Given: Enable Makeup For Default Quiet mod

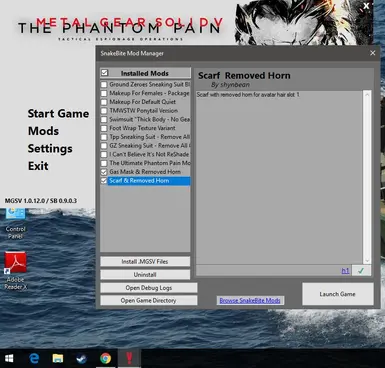Looking at the screenshot, I should coord(104,102).
